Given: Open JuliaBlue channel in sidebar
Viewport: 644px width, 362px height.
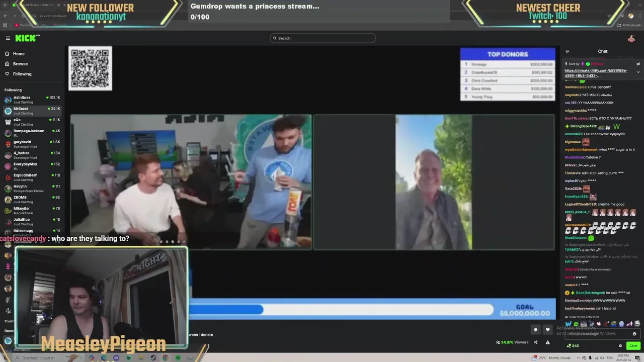Looking at the screenshot, I should point(32,221).
